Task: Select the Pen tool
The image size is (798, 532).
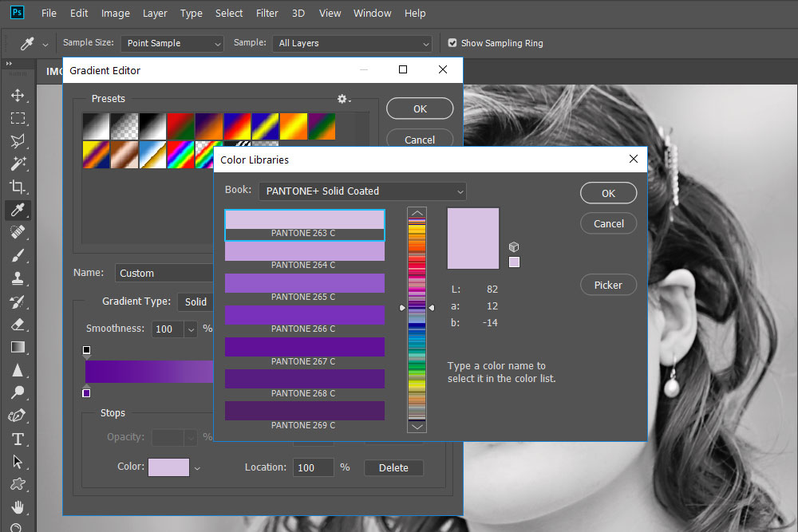Action: click(18, 416)
